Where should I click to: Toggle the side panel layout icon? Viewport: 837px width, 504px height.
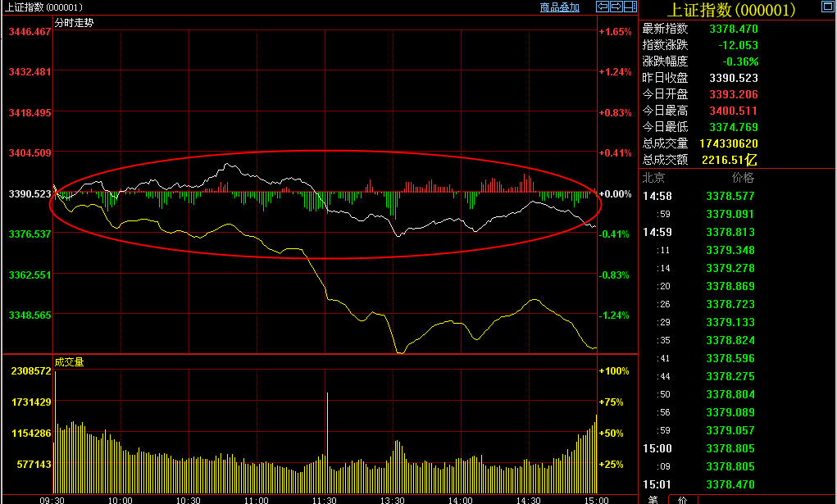(630, 7)
